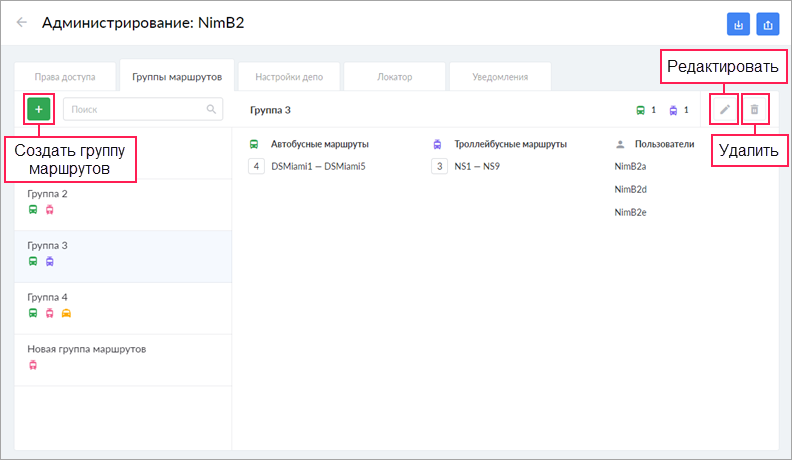Select Группа 2 in the list
This screenshot has height=460, width=792.
[x=122, y=201]
